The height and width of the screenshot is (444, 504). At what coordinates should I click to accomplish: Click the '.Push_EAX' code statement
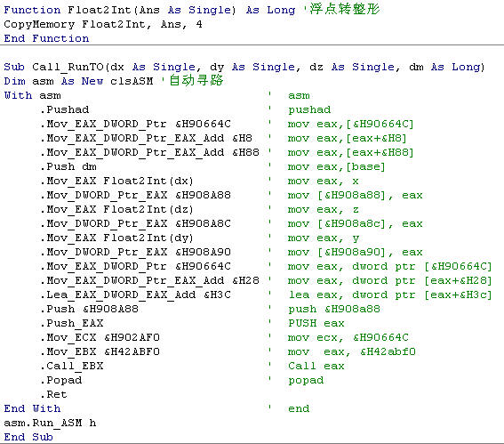click(72, 323)
